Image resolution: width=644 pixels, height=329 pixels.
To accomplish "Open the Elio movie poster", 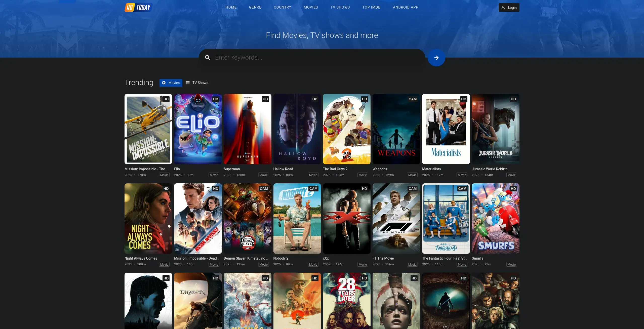I will click(x=198, y=129).
